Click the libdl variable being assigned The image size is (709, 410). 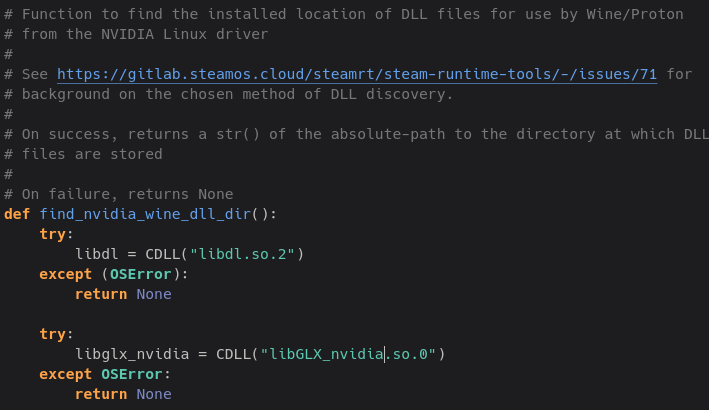click(x=96, y=254)
